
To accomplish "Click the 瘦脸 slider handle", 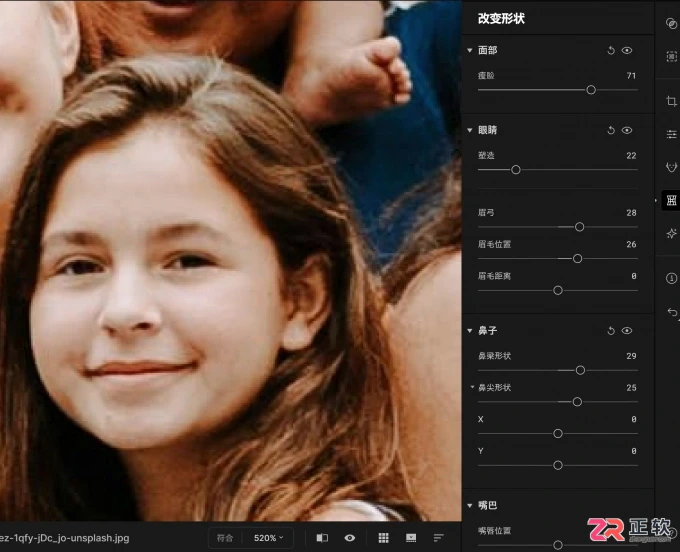I will point(591,90).
